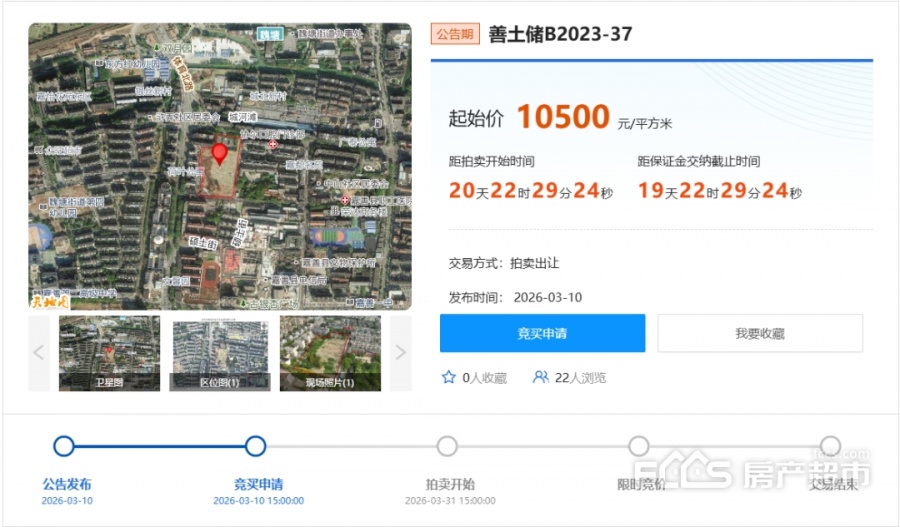Click the 公告发布 timeline circle
This screenshot has width=900, height=527.
click(64, 446)
